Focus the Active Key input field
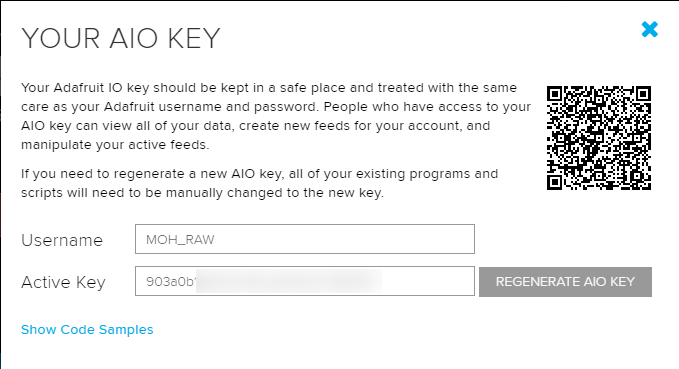Image resolution: width=679 pixels, height=369 pixels. [x=305, y=281]
